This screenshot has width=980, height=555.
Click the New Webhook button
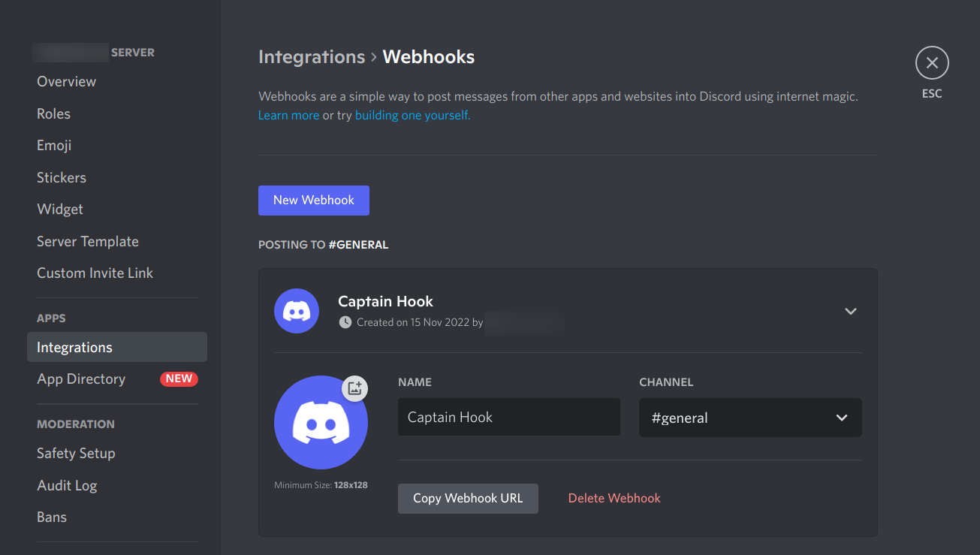click(313, 200)
